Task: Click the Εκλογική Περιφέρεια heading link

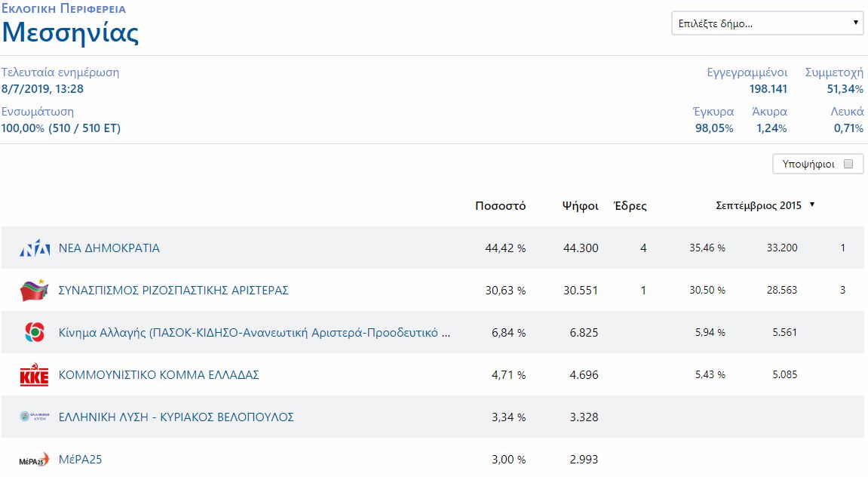Action: tap(63, 9)
